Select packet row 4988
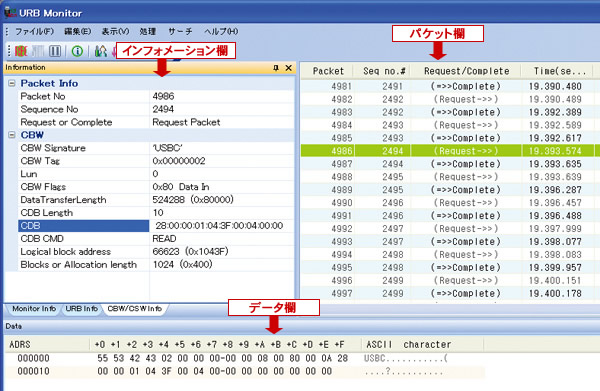Screen dimensions: 600x391 coord(450,177)
